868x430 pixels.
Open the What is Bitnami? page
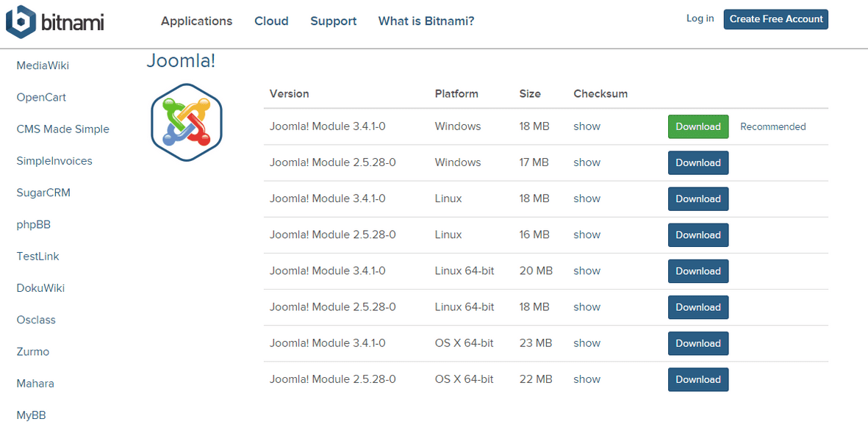point(426,21)
